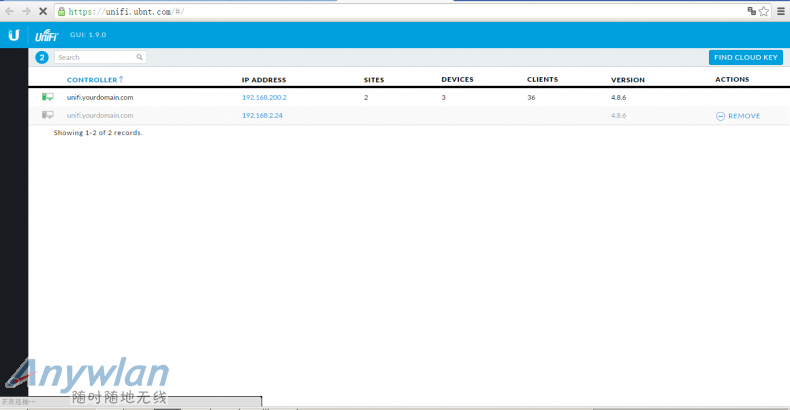This screenshot has height=410, width=790.
Task: Click the UniFi logo in header
Action: point(46,35)
